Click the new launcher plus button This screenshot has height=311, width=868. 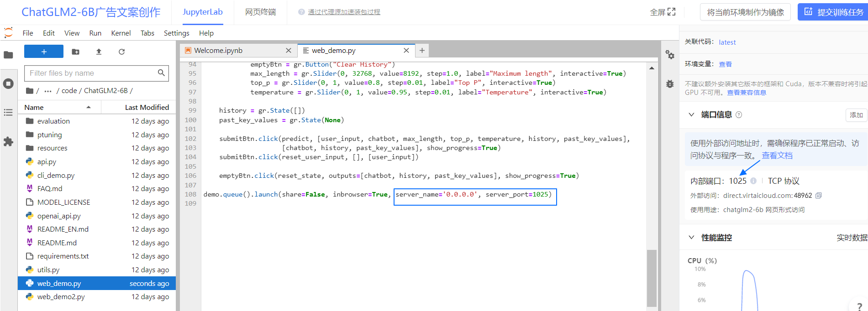(44, 52)
